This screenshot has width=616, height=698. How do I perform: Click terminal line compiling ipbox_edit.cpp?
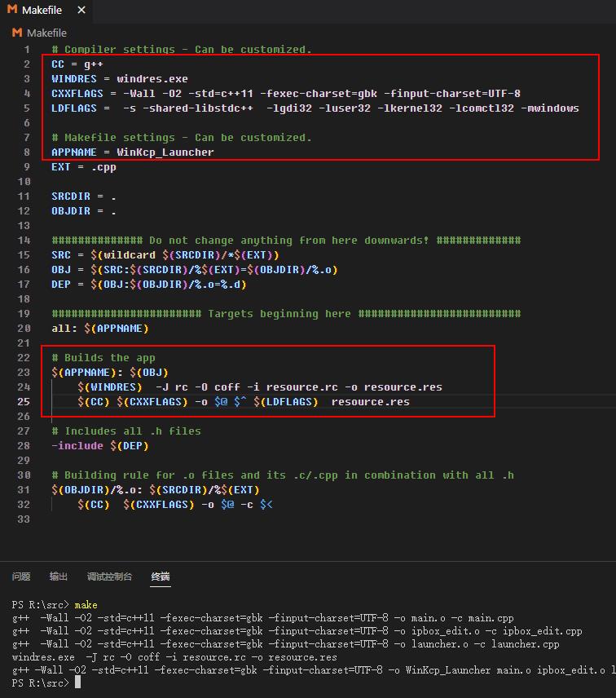click(x=297, y=631)
